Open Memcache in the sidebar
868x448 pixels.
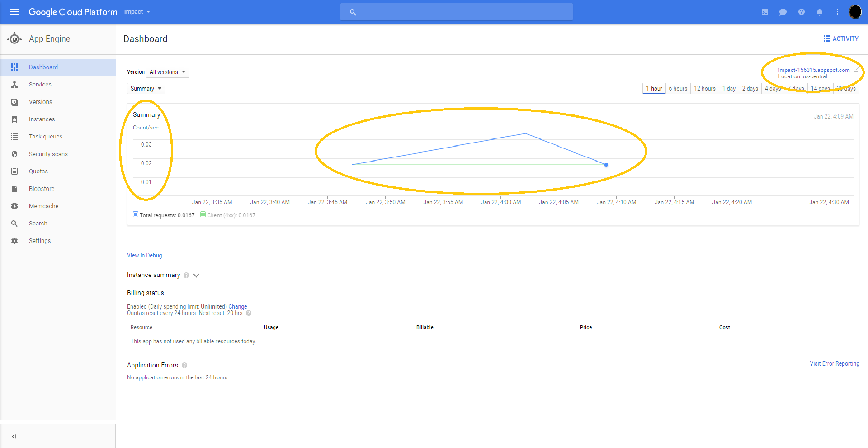click(x=58, y=206)
